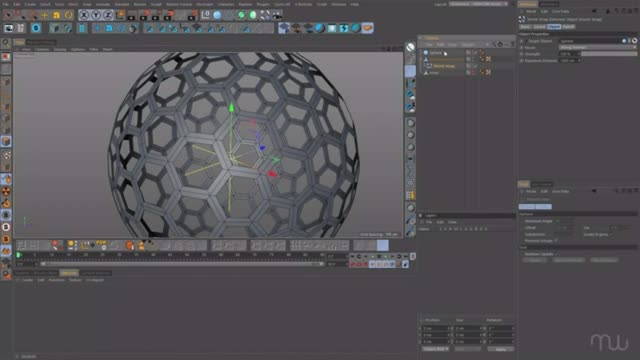The image size is (640, 360).
Task: Open the viewport Display menu
Action: pyautogui.click(x=60, y=49)
